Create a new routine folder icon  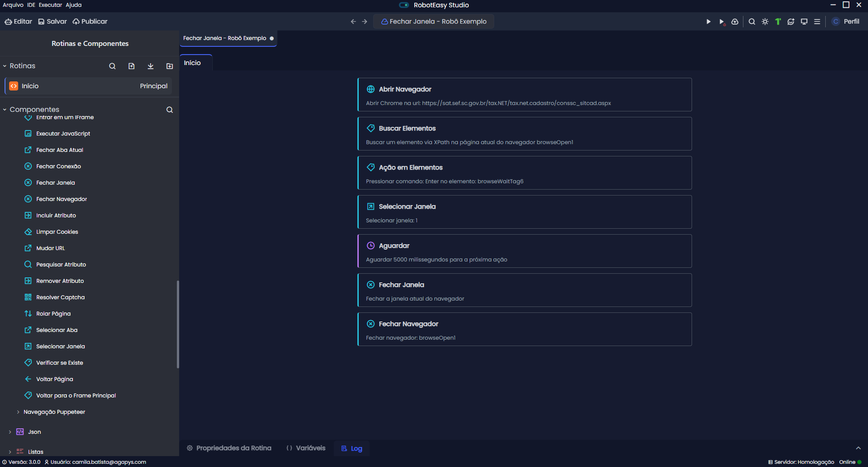(170, 66)
